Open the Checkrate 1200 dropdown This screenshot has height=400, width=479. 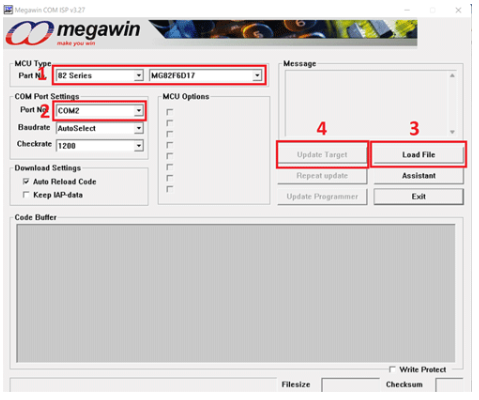coord(139,146)
